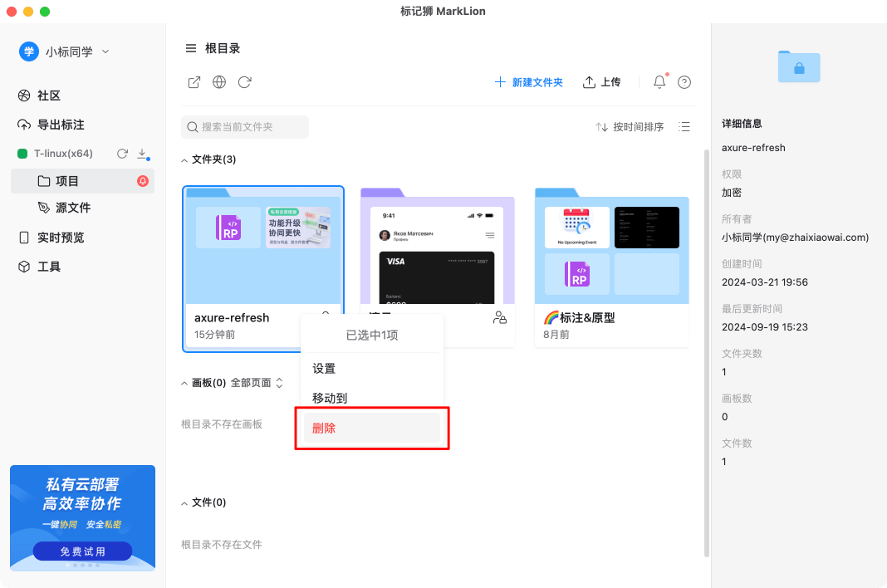The image size is (887, 588).
Task: Select 删除 in the context menu
Action: [x=371, y=428]
